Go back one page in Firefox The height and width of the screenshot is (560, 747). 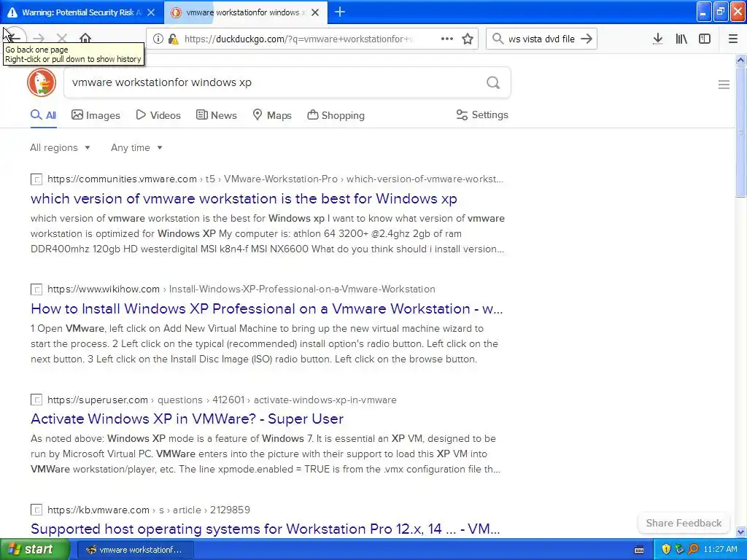[15, 38]
